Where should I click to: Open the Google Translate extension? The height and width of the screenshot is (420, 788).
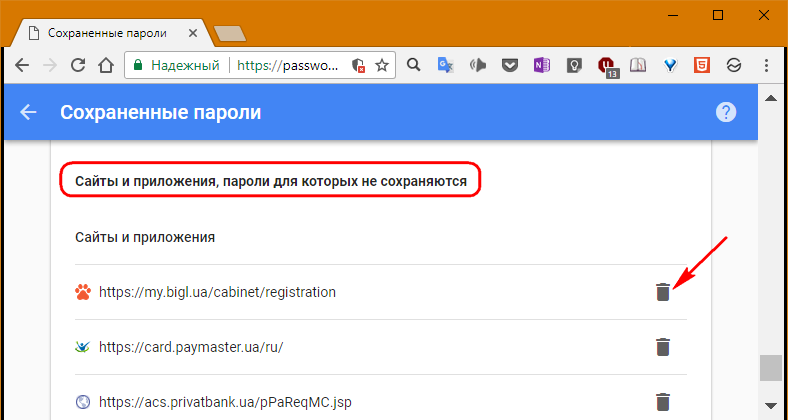point(445,65)
